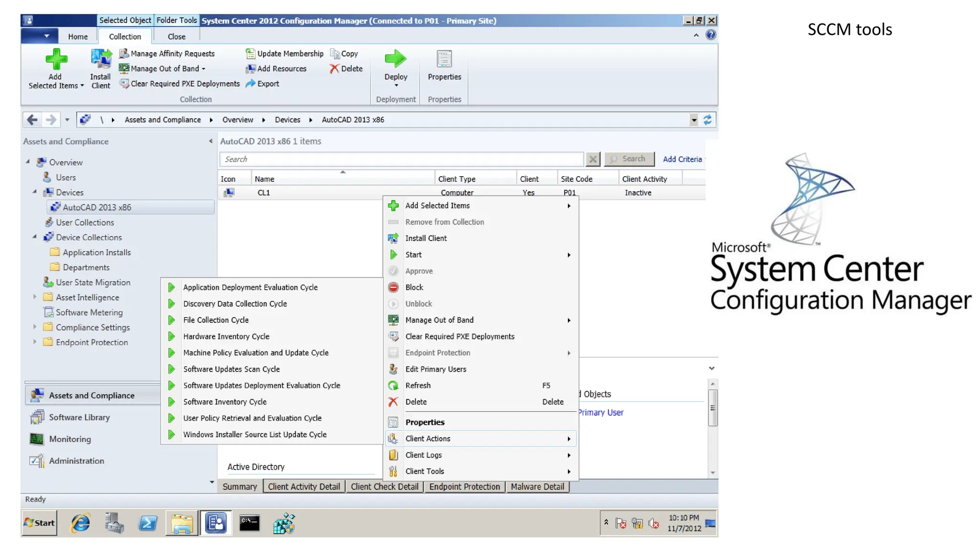The image size is (980, 551).
Task: Choose Properties in the context menu
Action: click(x=481, y=422)
